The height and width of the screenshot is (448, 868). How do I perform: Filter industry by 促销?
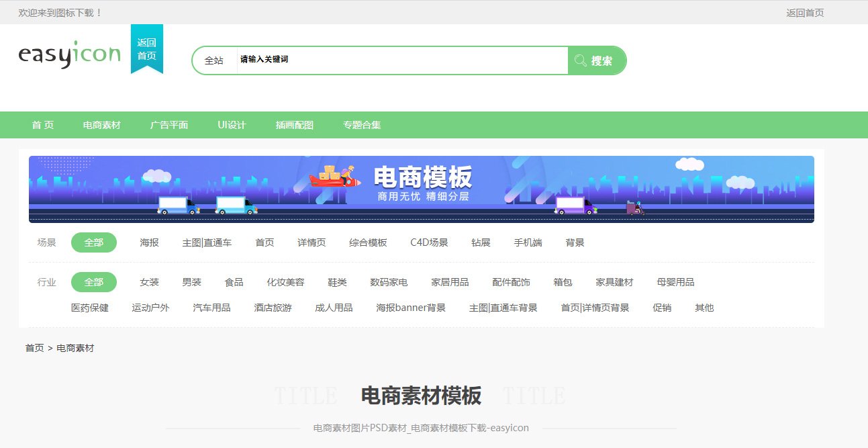click(662, 308)
